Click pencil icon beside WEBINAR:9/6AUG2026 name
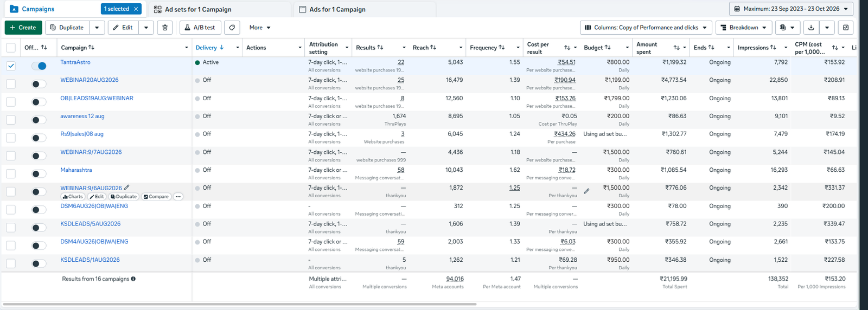Viewport: 868px width, 310px height. [126, 188]
